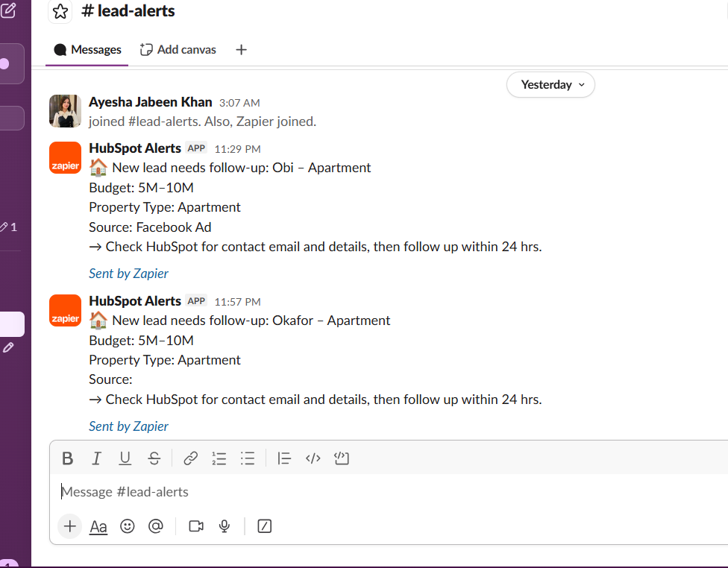This screenshot has height=568, width=728.
Task: Click the 3:07 AM timestamp
Action: pos(239,103)
